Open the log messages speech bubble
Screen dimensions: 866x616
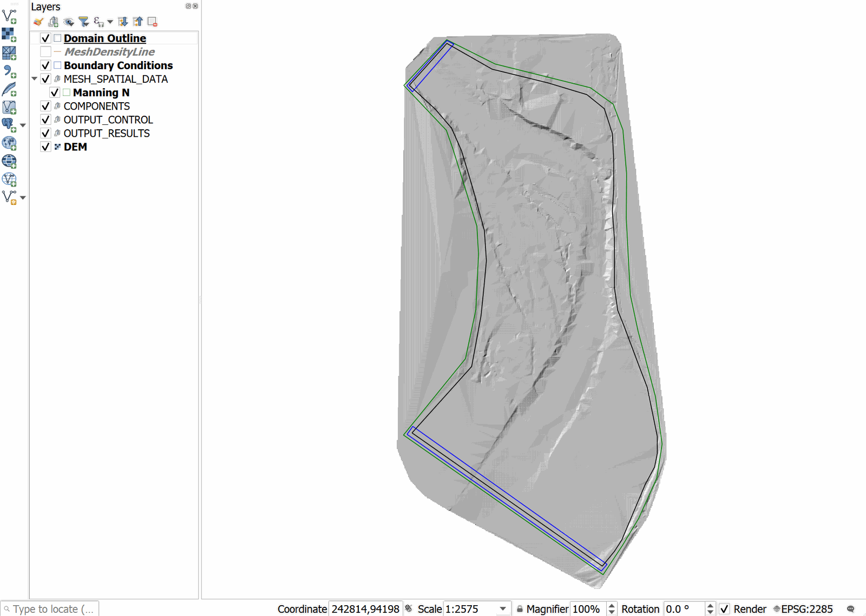[x=851, y=609]
